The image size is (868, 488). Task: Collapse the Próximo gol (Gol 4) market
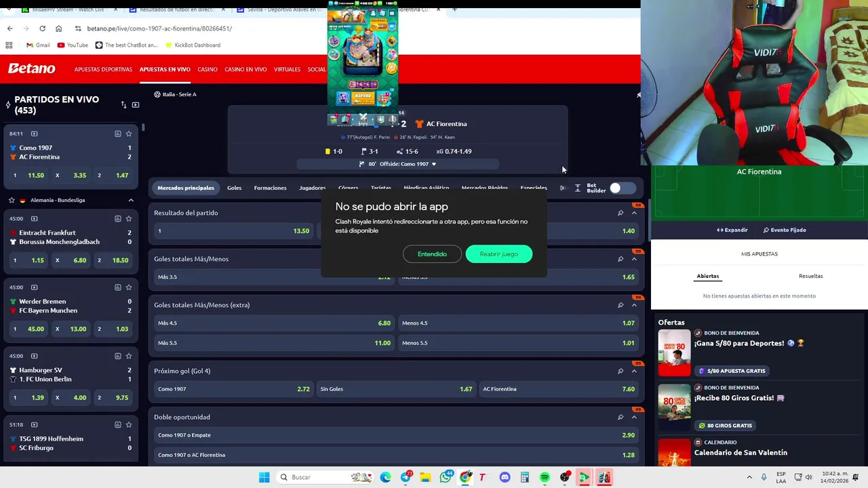[x=634, y=371]
